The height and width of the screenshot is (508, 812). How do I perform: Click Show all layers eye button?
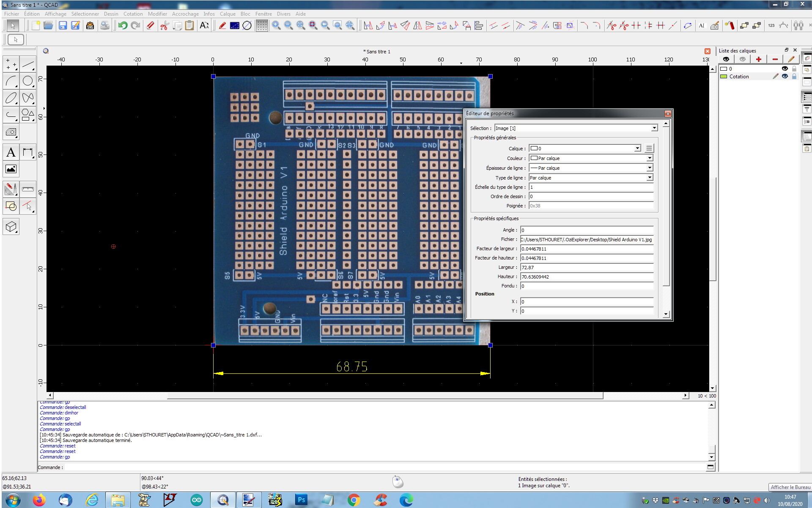tap(726, 59)
